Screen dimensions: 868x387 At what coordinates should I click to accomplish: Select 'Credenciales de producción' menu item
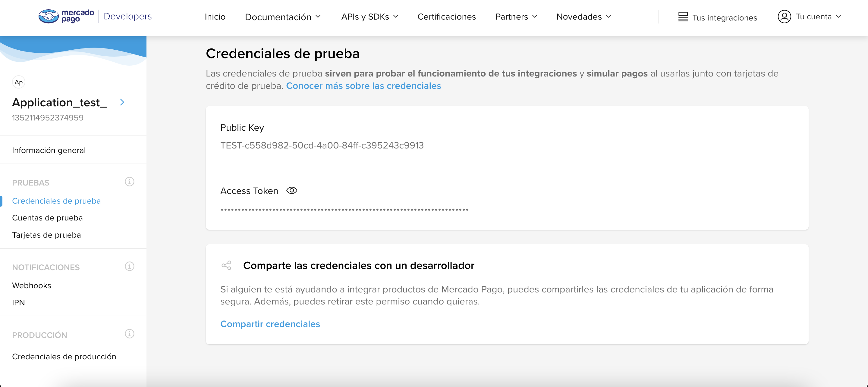[64, 357]
